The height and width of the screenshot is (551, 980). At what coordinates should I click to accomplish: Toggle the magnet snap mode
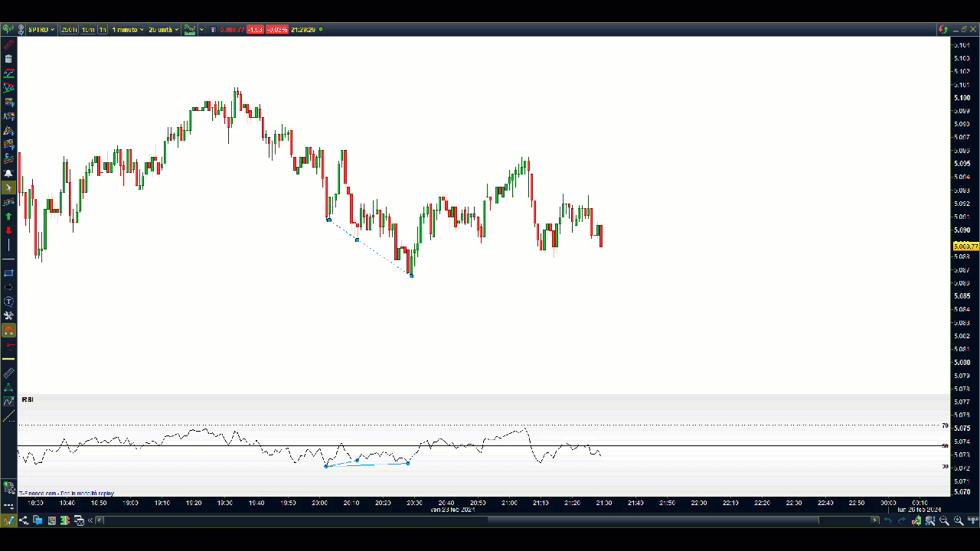tap(8, 331)
